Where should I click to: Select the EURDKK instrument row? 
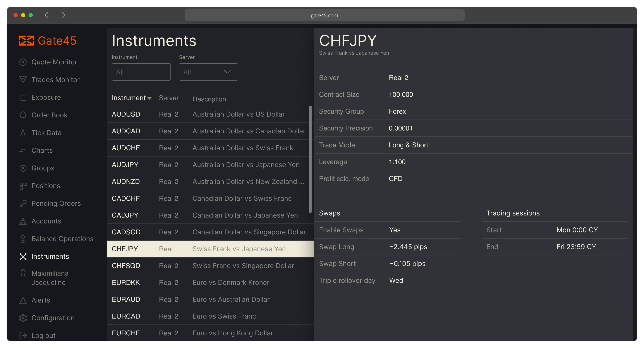click(x=210, y=283)
